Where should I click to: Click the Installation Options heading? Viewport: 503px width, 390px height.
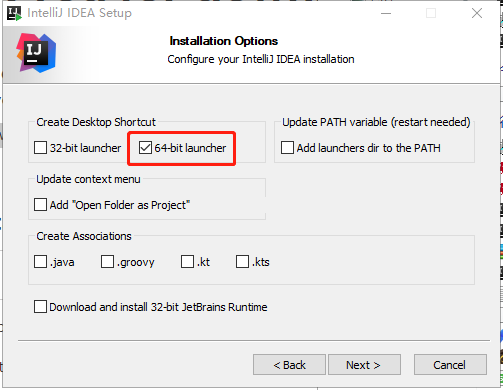224,41
